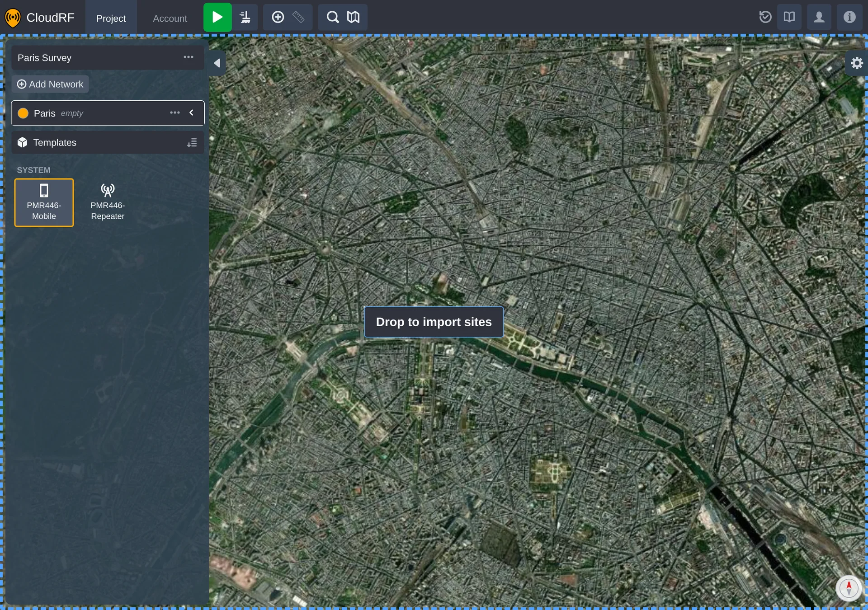This screenshot has height=610, width=868.
Task: Open the user profile icon
Action: [819, 17]
